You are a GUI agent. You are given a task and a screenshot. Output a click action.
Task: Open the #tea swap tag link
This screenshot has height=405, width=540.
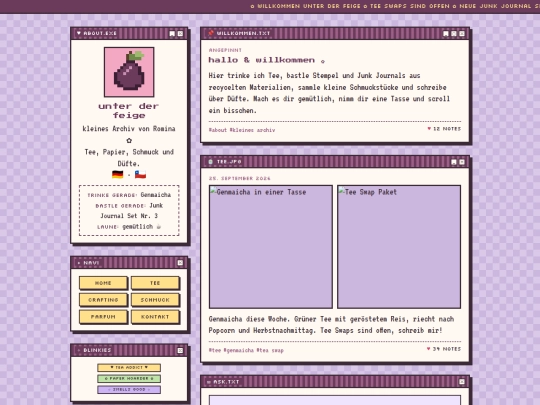pos(270,350)
